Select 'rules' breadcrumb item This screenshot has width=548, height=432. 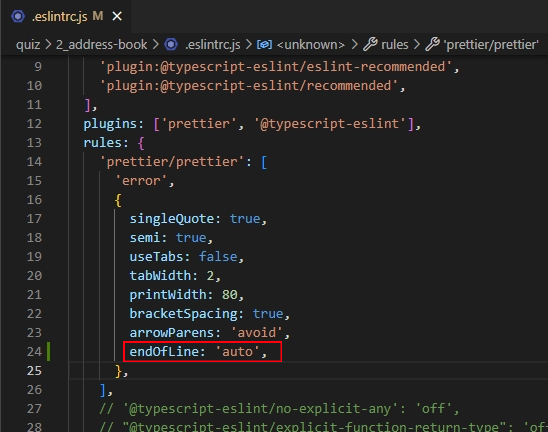(395, 45)
